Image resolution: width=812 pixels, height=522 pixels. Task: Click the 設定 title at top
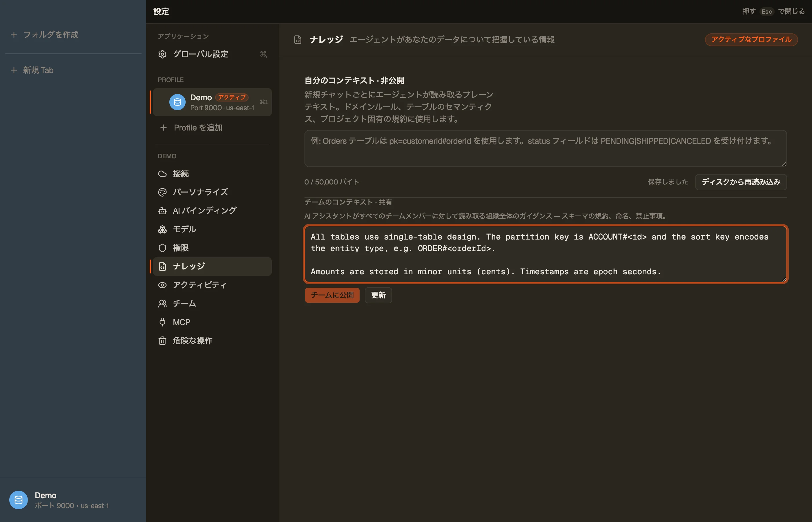tap(161, 12)
